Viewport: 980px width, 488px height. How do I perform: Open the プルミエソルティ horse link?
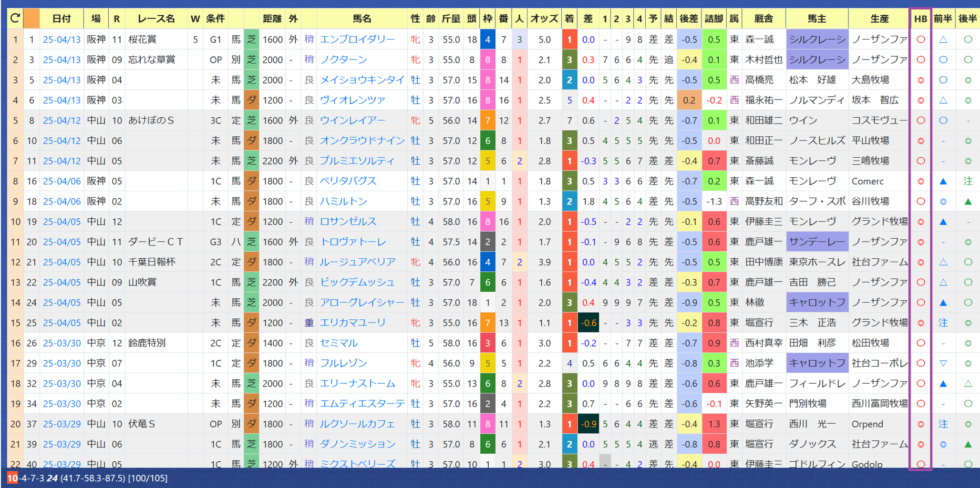pyautogui.click(x=357, y=161)
